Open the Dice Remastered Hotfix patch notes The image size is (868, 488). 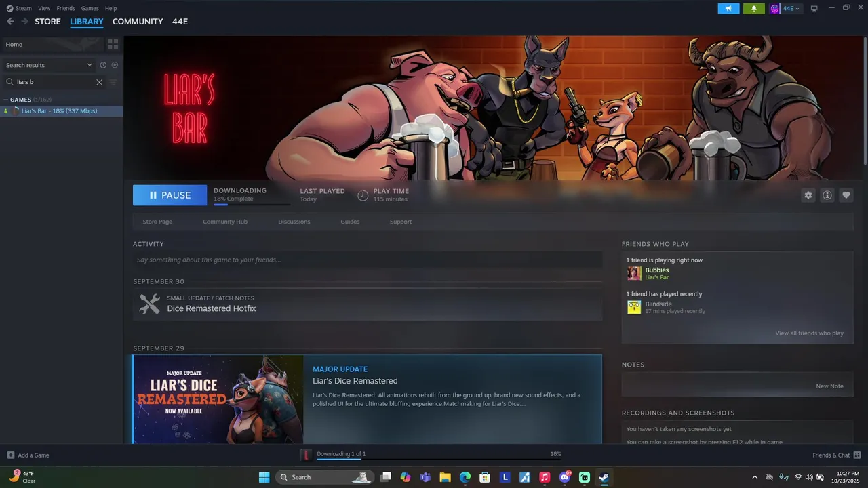click(x=368, y=304)
